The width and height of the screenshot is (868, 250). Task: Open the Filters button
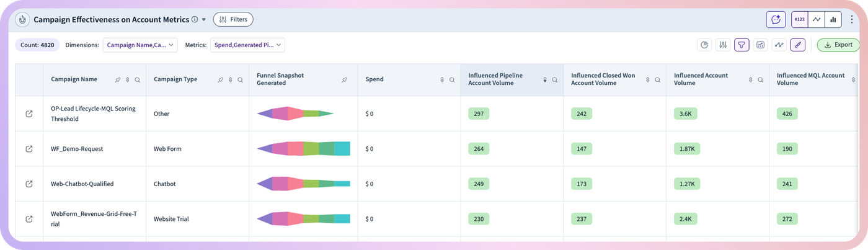pyautogui.click(x=233, y=19)
